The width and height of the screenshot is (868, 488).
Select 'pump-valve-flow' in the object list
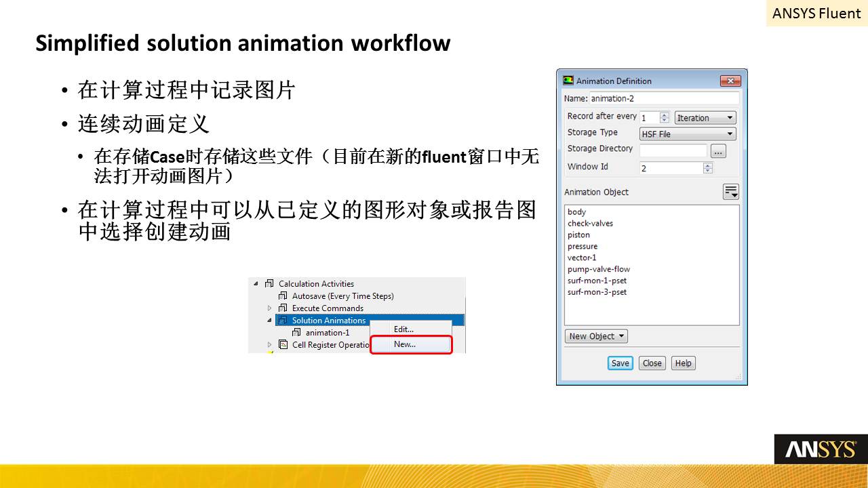point(599,269)
